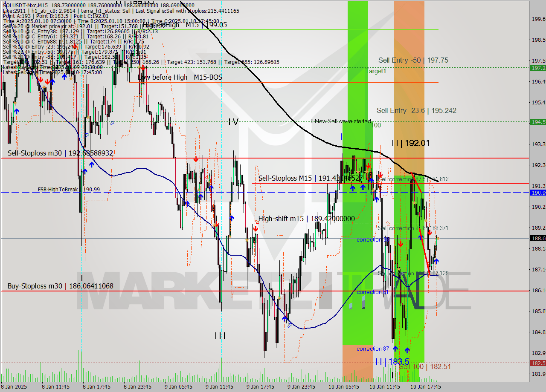Image resolution: width=546 pixels, height=392 pixels.
Task: Select the 'Buy-Stoploss m30 | 186.06411068' label
Action: coord(61,286)
